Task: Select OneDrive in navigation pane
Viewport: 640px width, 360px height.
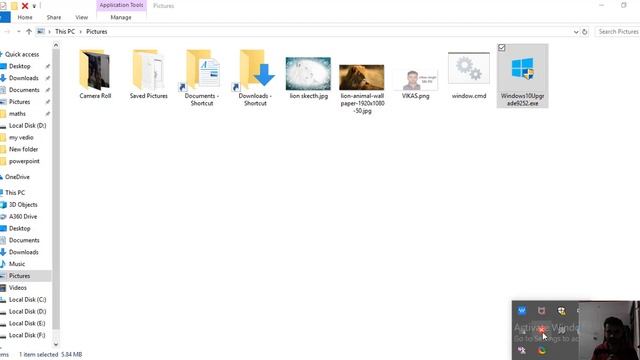Action: (17, 177)
